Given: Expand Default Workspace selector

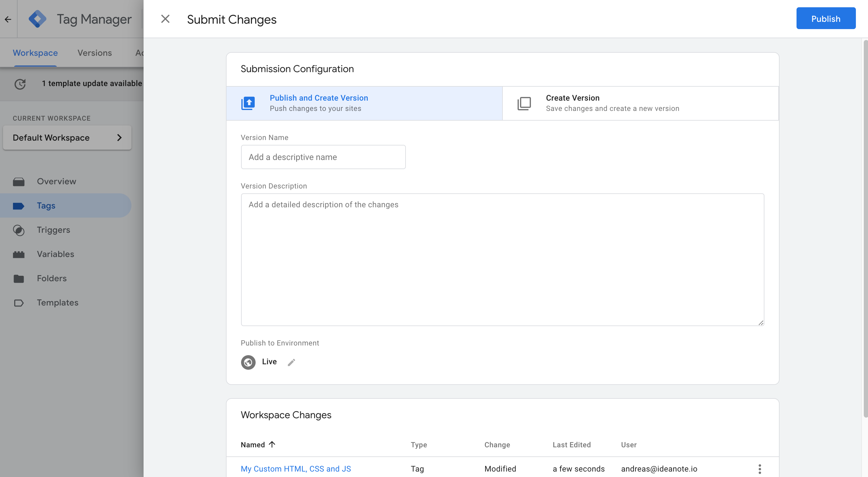Looking at the screenshot, I should [67, 138].
